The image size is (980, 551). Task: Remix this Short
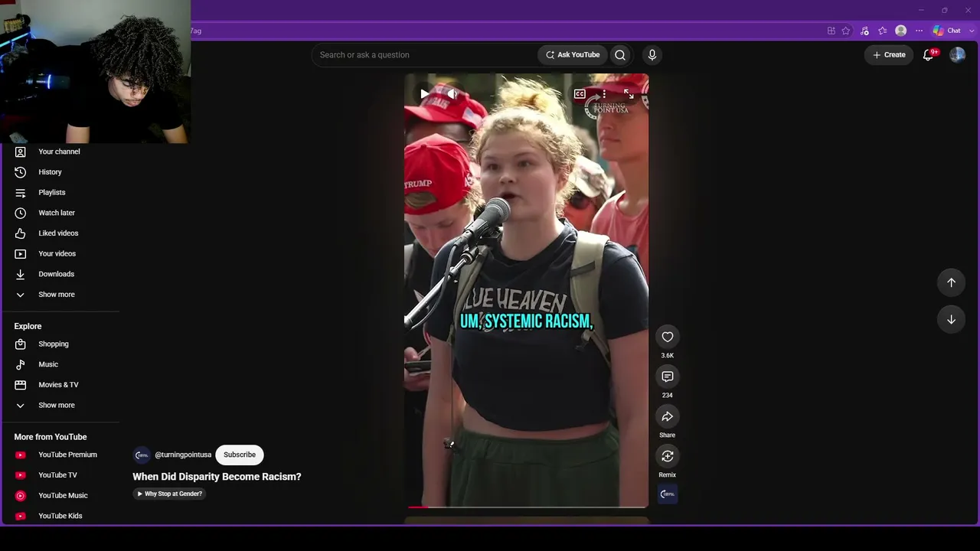(668, 456)
